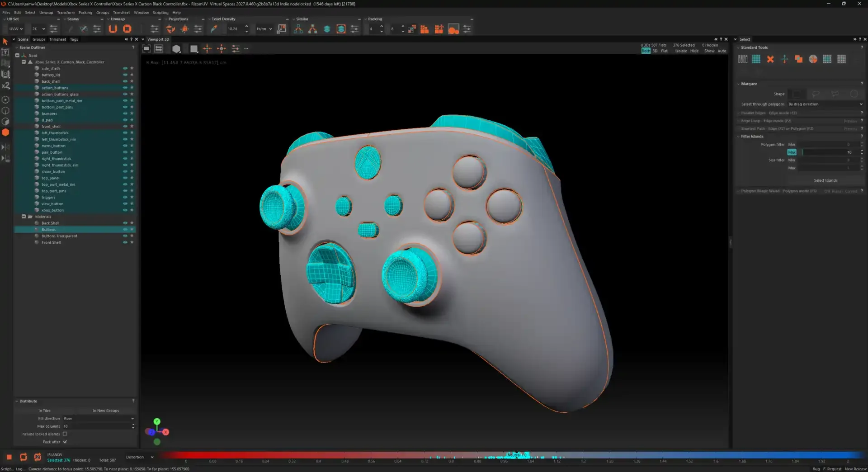Click the lasso marquee shape icon
The height and width of the screenshot is (472, 868).
point(816,94)
